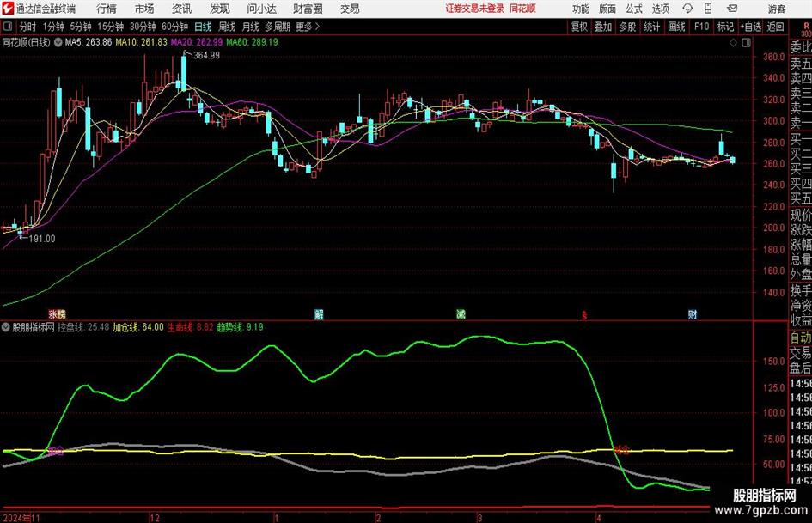Click the 标记 mark button
Viewport: 812px width, 523px height.
click(725, 27)
